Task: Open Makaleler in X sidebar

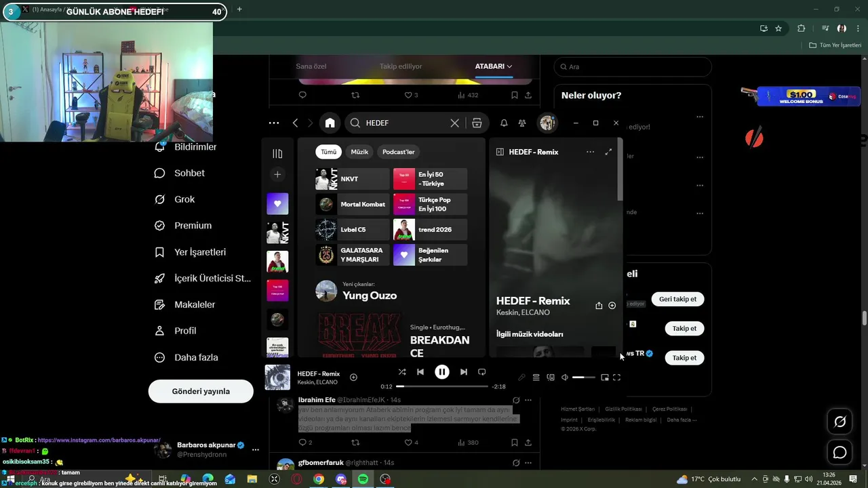Action: pyautogui.click(x=186, y=304)
